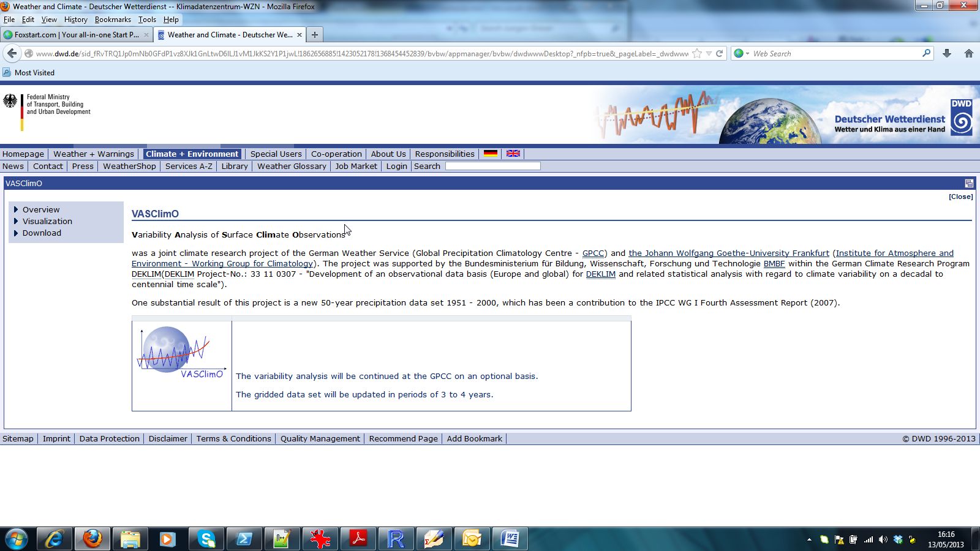Select Weather + Warnings navigation item
The width and height of the screenshot is (980, 551).
(x=93, y=154)
